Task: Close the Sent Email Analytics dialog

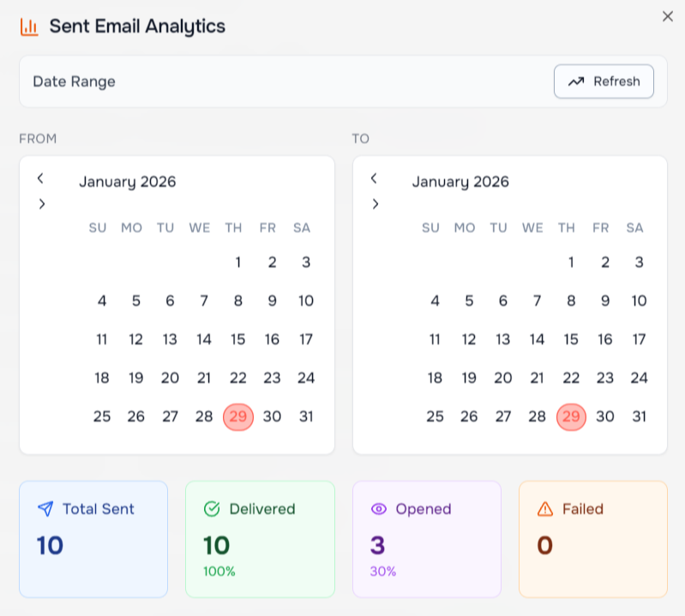Action: tap(667, 16)
